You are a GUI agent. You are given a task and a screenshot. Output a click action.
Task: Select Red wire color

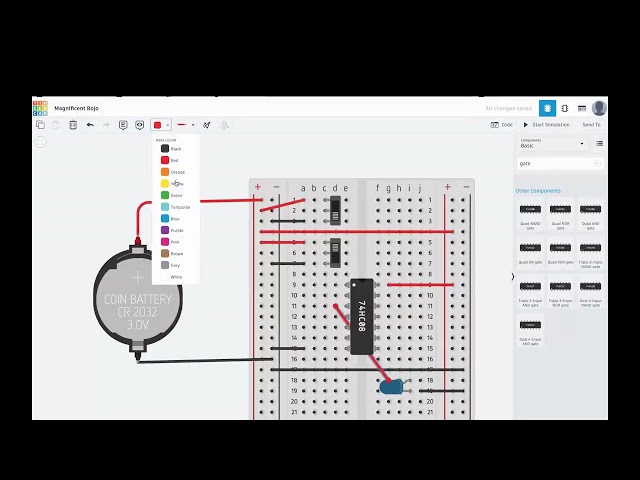coord(170,160)
